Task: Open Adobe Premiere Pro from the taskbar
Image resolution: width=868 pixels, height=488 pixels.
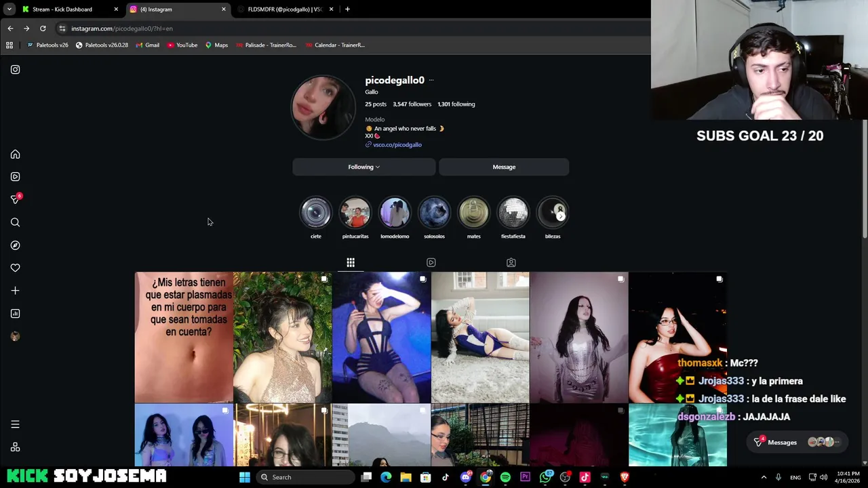Action: (525, 477)
